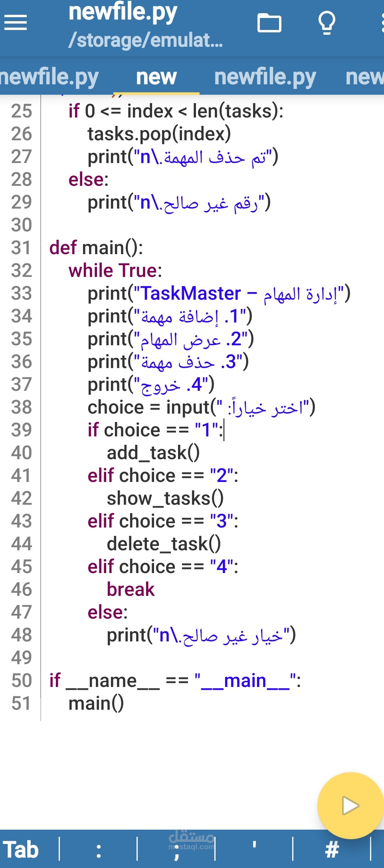Tap the lightbulb icon in header
Image resolution: width=384 pixels, height=868 pixels.
tap(327, 23)
